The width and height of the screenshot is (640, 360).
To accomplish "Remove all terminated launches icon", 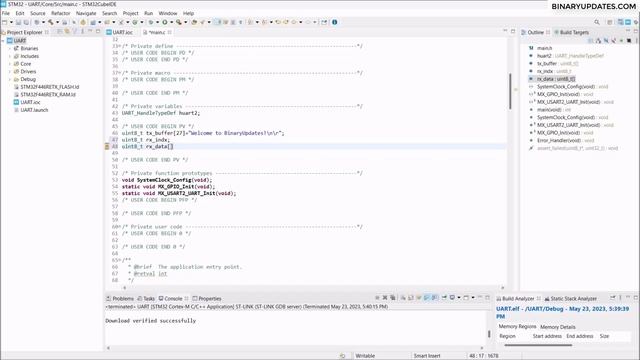I will (393, 298).
